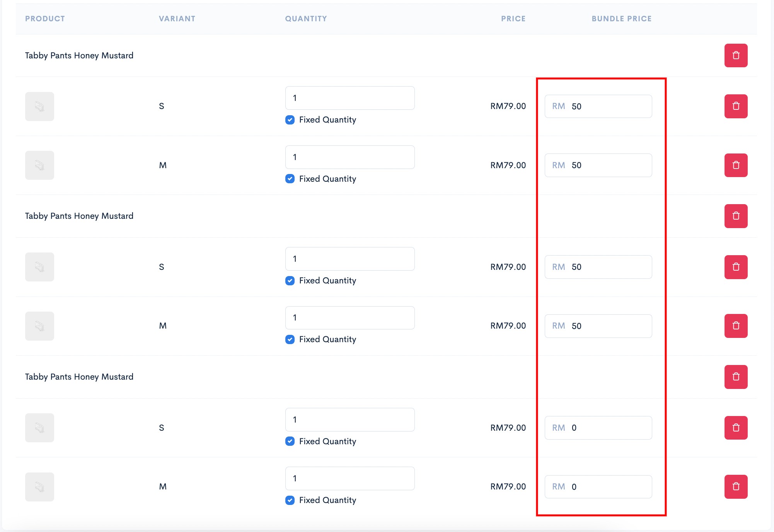The image size is (774, 532).
Task: Delete third product's S variant row
Action: coord(736,428)
